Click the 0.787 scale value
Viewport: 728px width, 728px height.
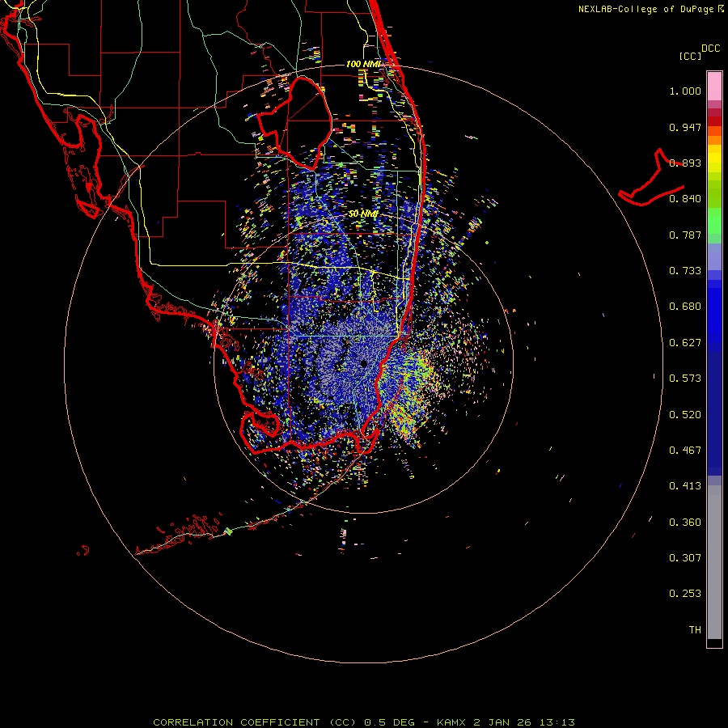[x=685, y=235]
